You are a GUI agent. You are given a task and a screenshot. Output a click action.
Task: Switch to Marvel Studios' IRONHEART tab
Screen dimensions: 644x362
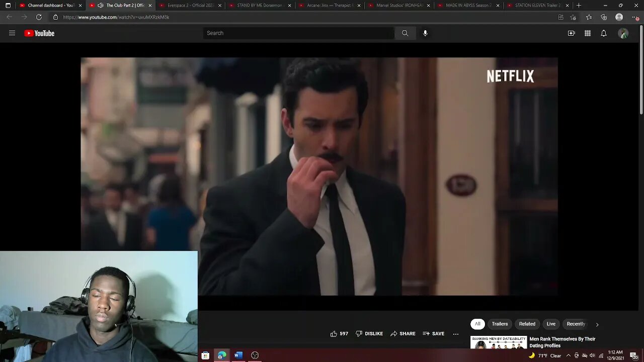[399, 6]
